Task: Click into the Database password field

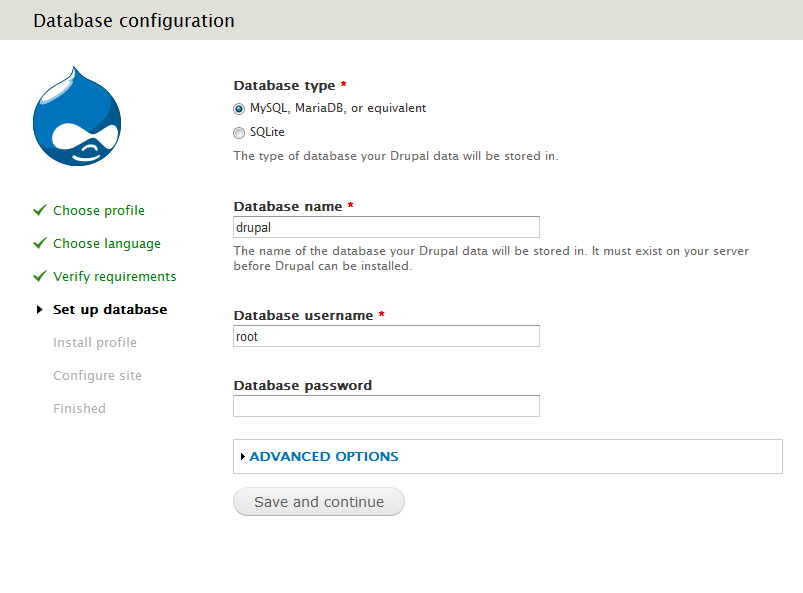Action: click(x=386, y=406)
